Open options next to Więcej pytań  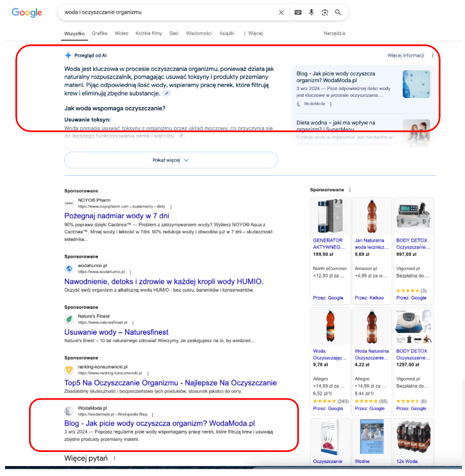pyautogui.click(x=114, y=458)
